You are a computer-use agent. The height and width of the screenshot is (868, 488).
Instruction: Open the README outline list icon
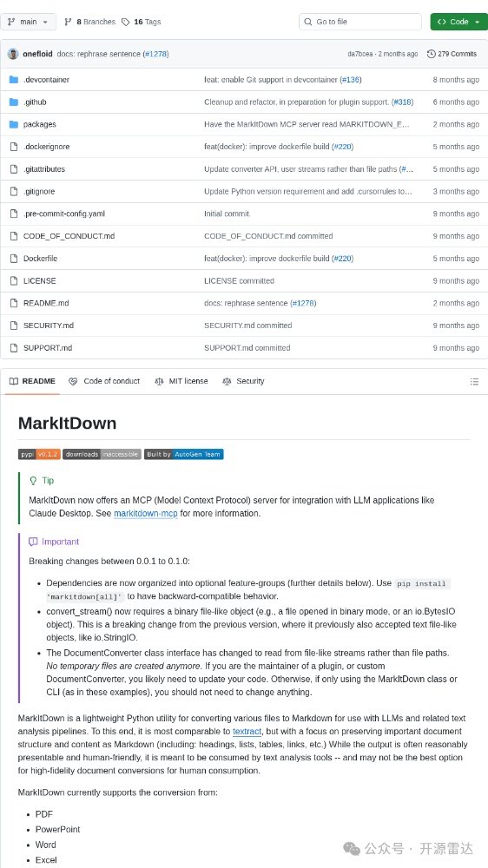[474, 381]
